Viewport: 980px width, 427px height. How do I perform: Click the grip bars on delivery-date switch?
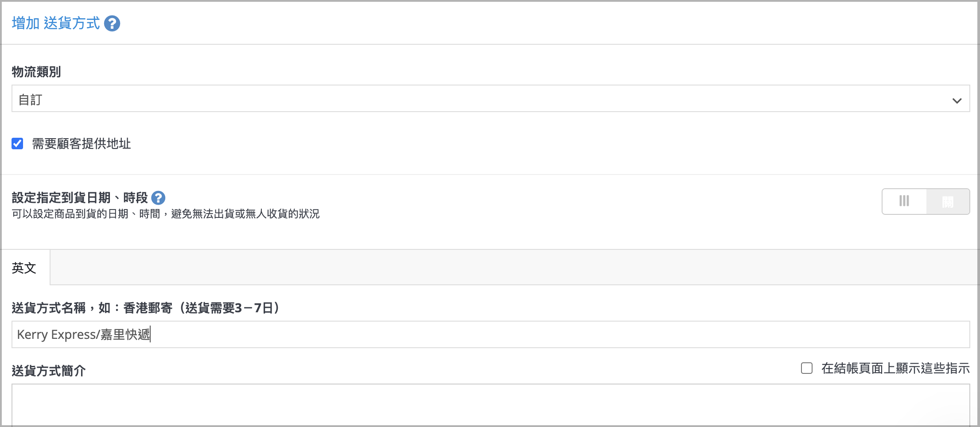904,202
